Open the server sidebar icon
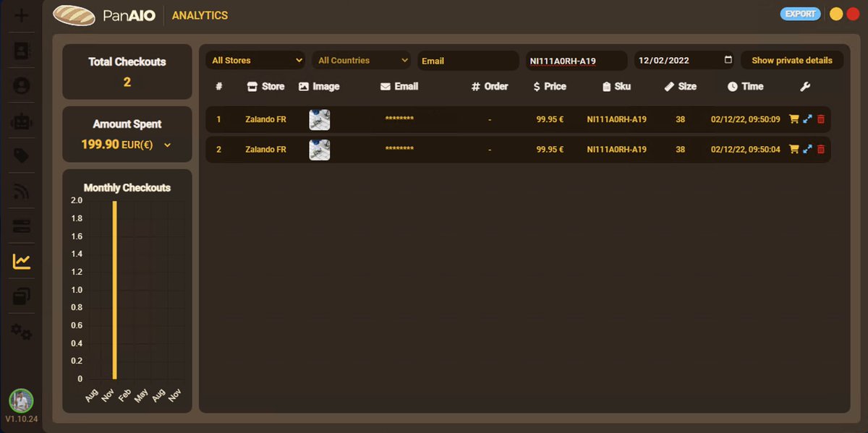Screen dimensions: 868x433 tap(22, 226)
